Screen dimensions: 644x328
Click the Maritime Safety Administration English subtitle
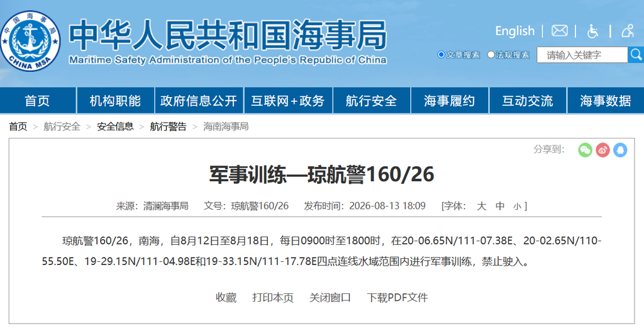coord(228,60)
